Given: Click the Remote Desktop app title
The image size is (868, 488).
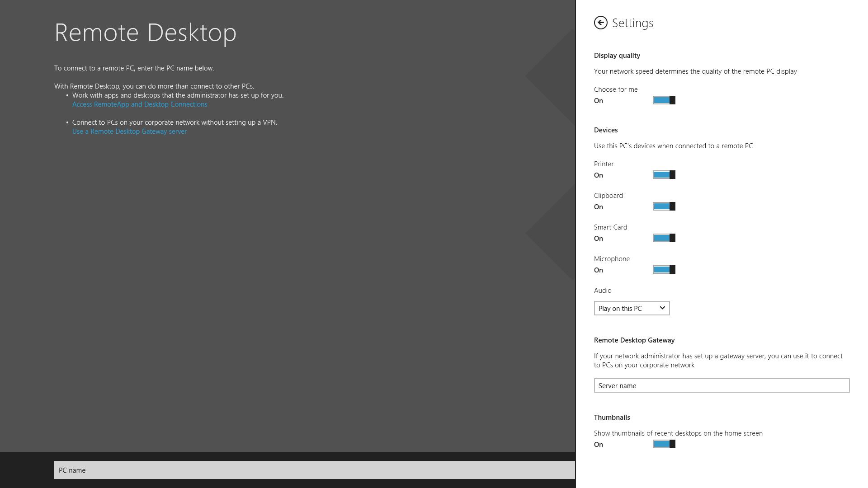Looking at the screenshot, I should click(x=145, y=33).
